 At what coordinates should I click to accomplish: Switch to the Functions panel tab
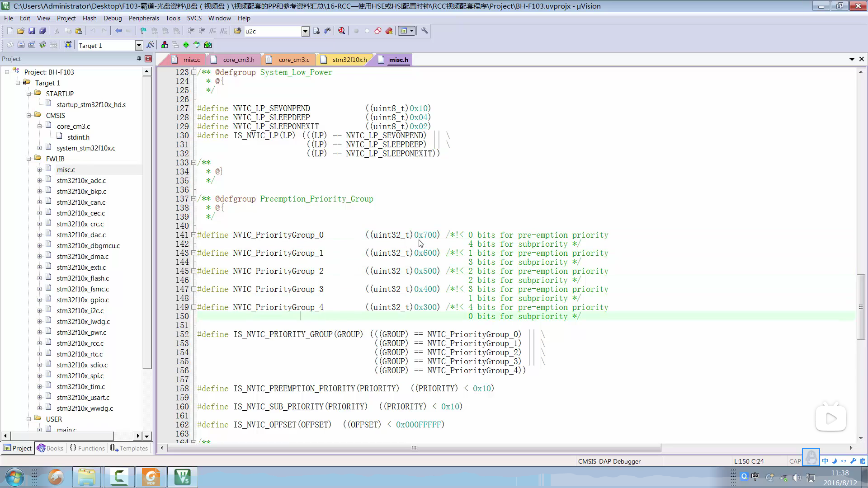(x=87, y=448)
